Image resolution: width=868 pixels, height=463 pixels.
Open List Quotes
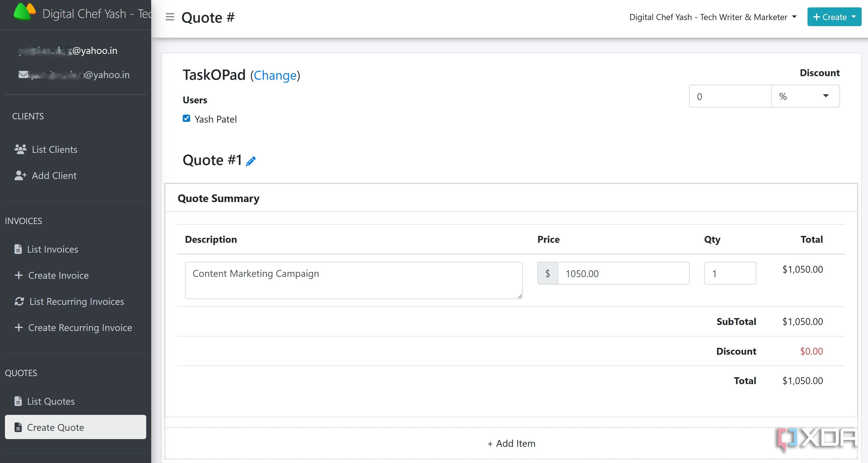(x=76, y=401)
